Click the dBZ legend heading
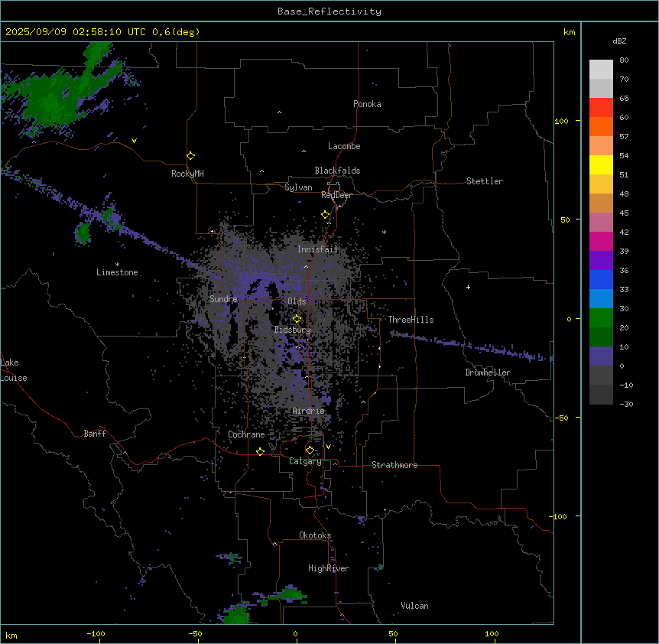 [x=619, y=41]
